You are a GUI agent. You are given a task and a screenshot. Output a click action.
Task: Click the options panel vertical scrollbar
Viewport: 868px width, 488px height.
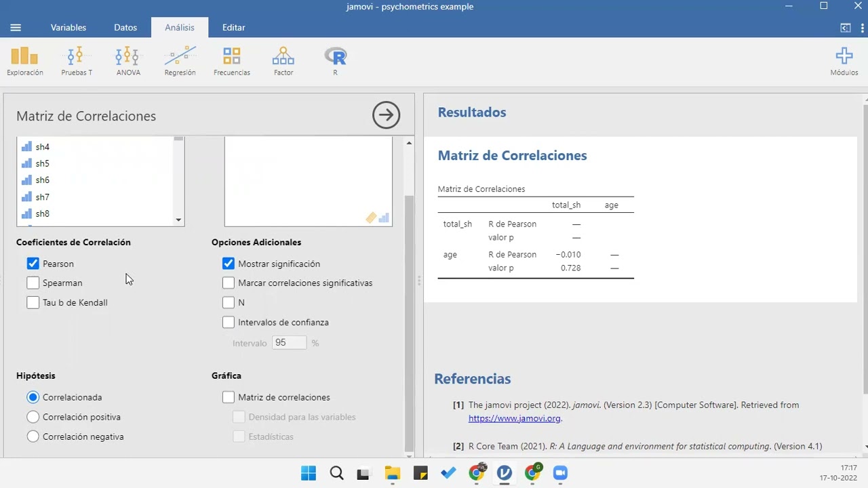point(409,323)
